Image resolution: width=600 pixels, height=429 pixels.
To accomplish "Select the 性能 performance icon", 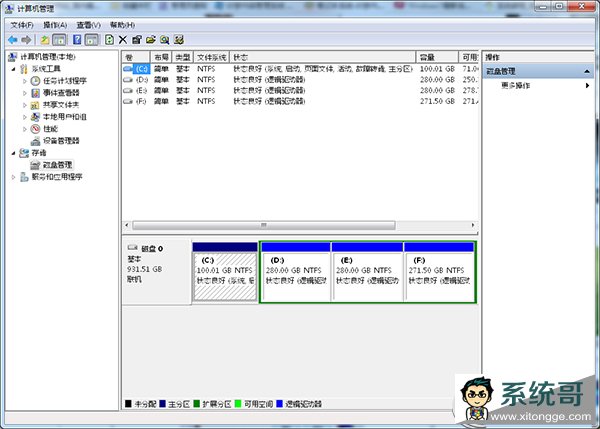I will 35,129.
